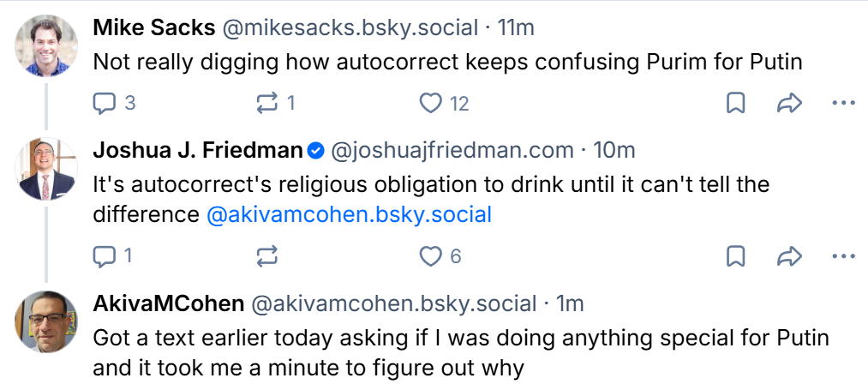Screen dimensions: 868x390
Task: Reply to Mike Sacks' post
Action: click(105, 104)
